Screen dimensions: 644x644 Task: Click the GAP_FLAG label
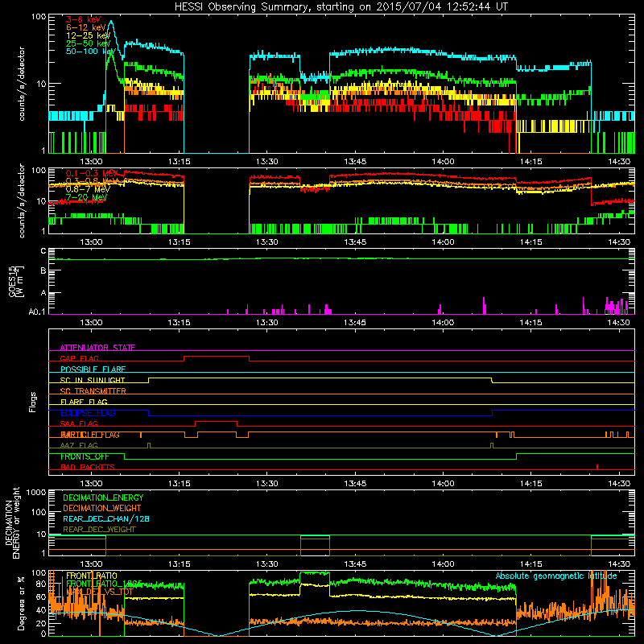tap(79, 358)
